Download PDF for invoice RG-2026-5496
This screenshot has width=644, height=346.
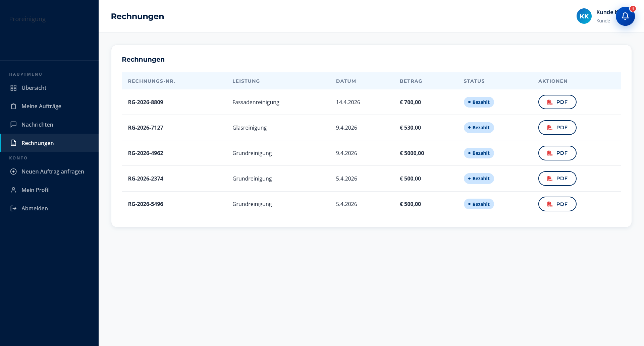(557, 204)
